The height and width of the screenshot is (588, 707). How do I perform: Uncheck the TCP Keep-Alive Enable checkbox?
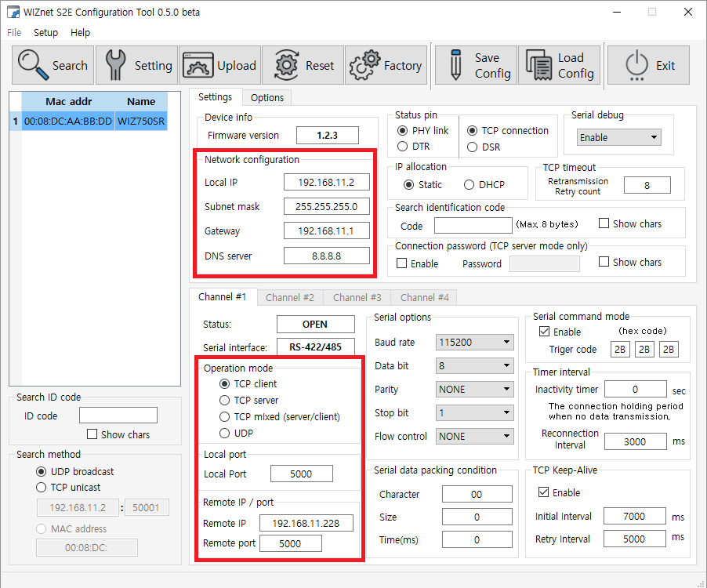click(543, 492)
